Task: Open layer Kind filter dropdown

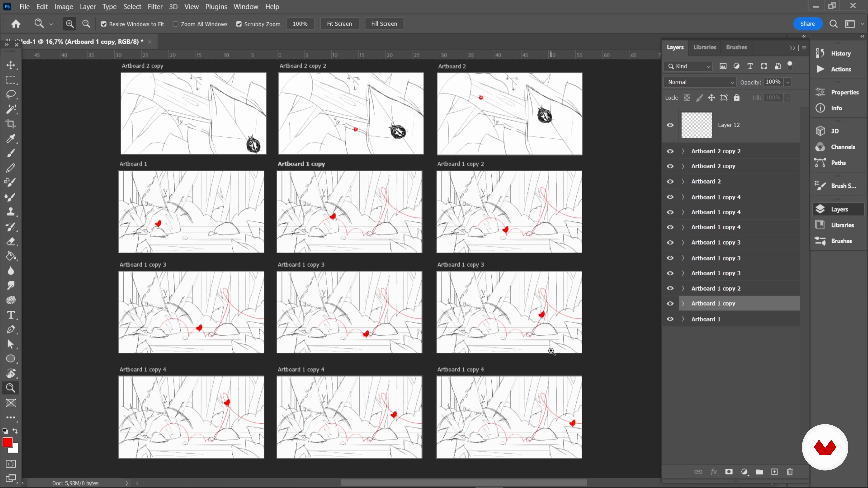Action: coord(688,66)
